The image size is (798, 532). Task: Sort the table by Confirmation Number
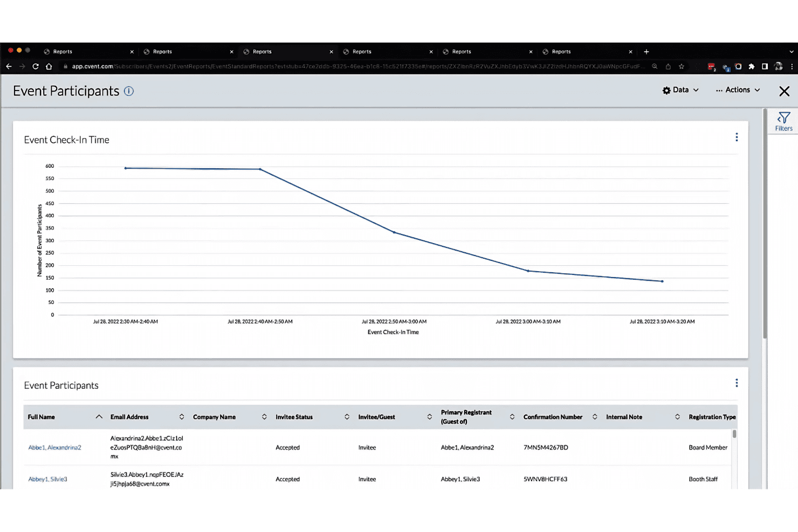point(595,417)
